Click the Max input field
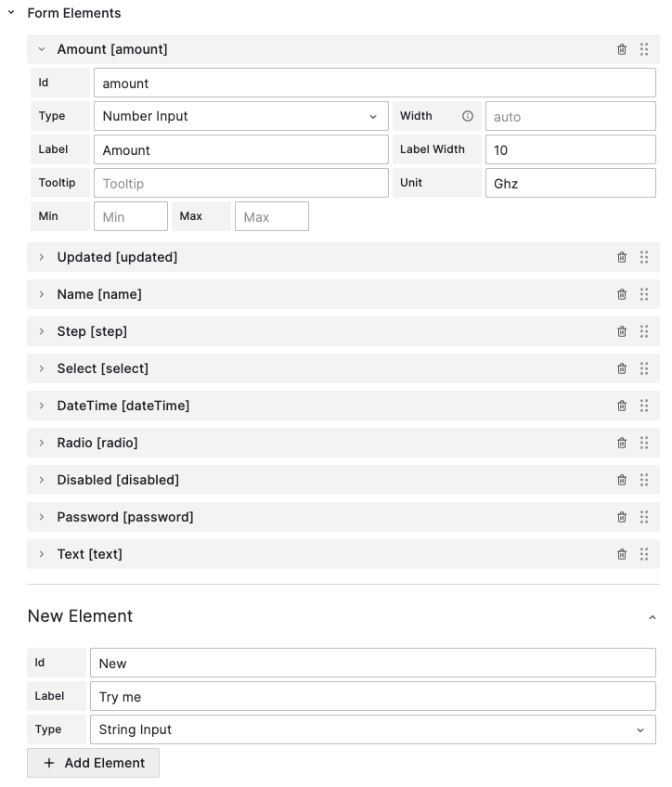Image resolution: width=672 pixels, height=787 pixels. pyautogui.click(x=271, y=216)
